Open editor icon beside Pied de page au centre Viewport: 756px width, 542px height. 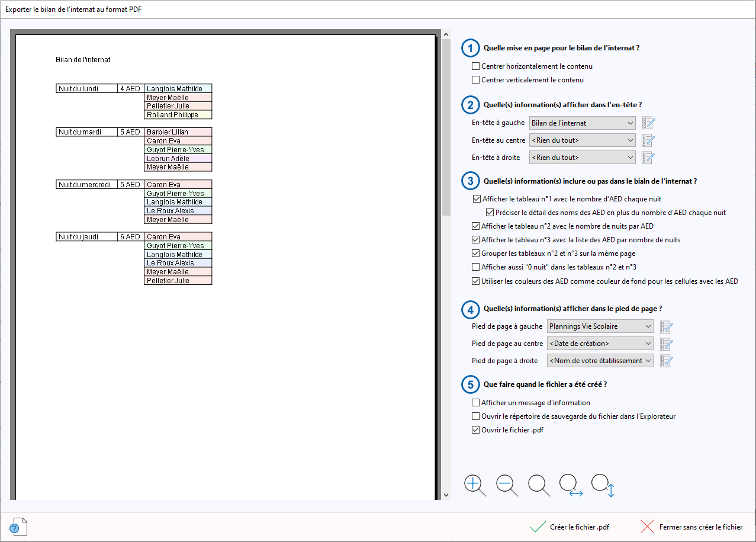(x=667, y=344)
